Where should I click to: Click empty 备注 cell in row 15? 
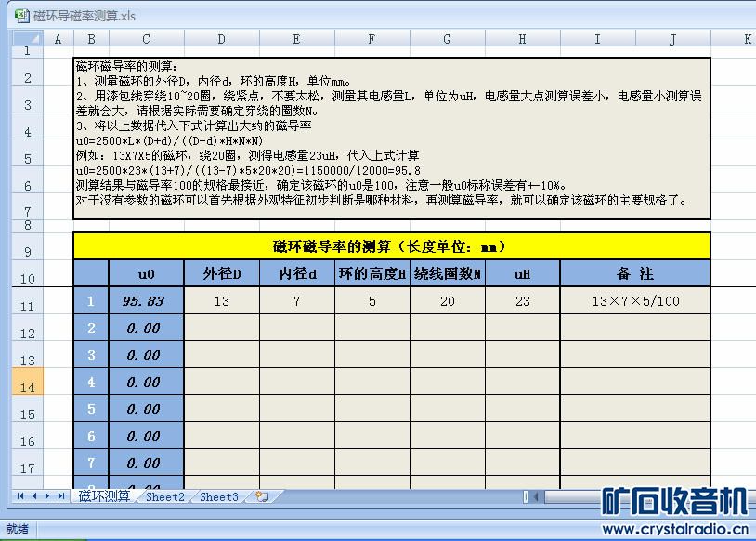(x=635, y=409)
